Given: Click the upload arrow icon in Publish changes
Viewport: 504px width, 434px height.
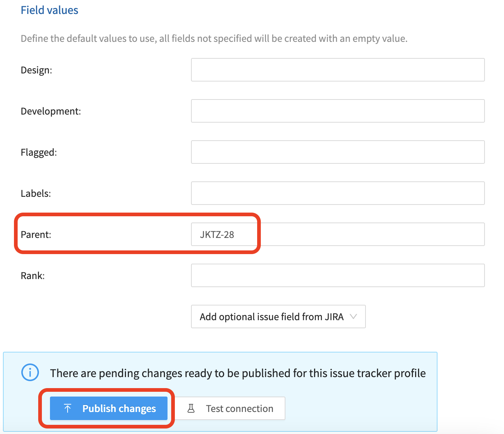Looking at the screenshot, I should [x=68, y=408].
